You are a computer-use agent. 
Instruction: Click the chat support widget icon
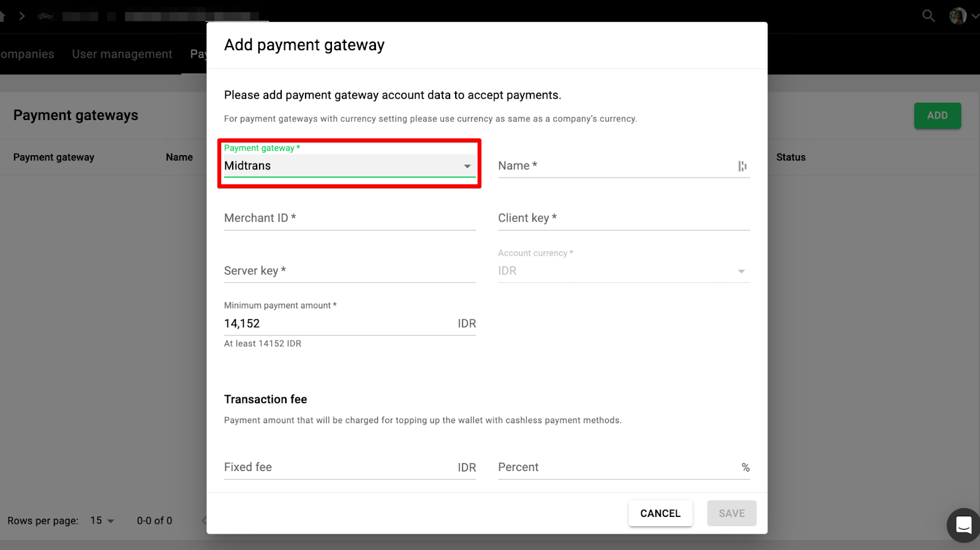[963, 525]
